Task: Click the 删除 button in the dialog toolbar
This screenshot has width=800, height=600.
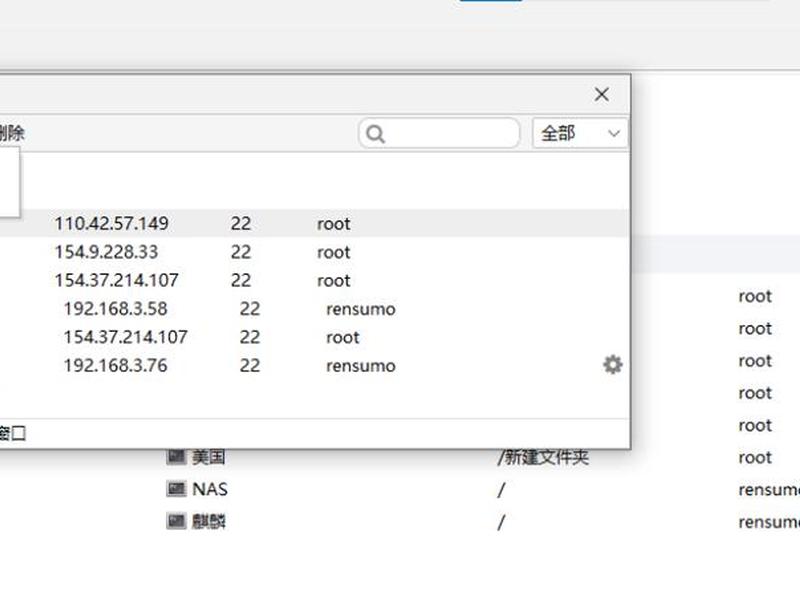Action: (11, 133)
